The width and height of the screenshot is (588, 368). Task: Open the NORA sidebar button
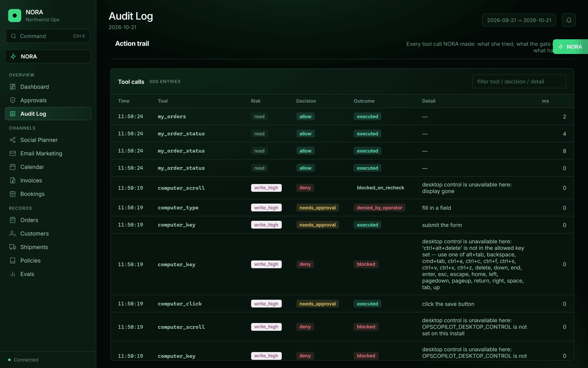click(x=48, y=56)
